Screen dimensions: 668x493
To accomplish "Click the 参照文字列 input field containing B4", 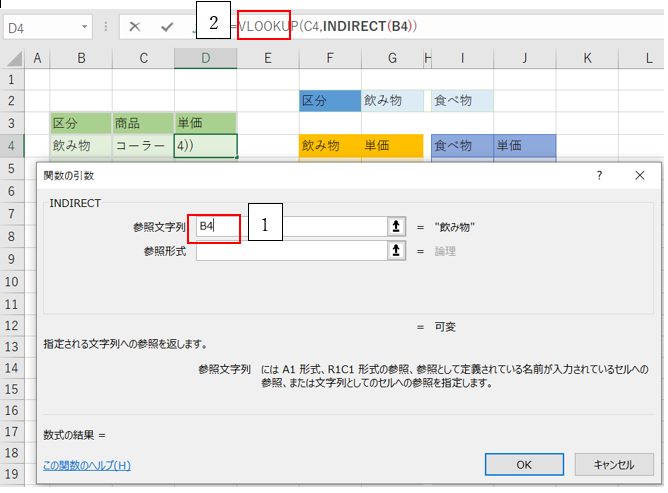I will click(290, 227).
